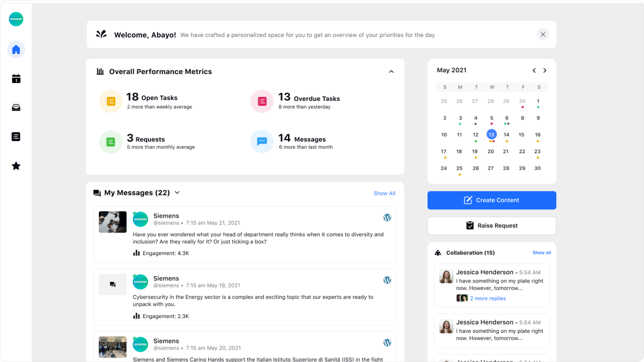Select May 17 in the calendar
This screenshot has width=644, height=362.
point(444,152)
